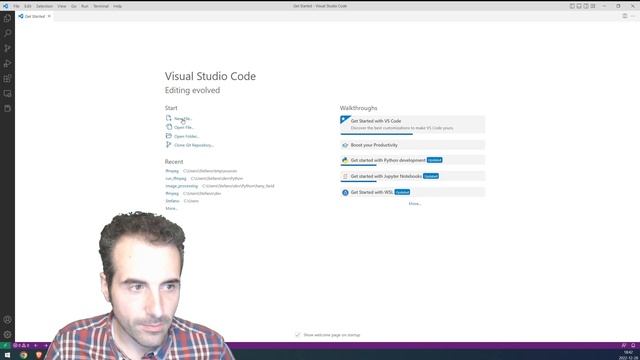The image size is (640, 360).
Task: Open Brave browser from the taskbar
Action: coord(39,355)
